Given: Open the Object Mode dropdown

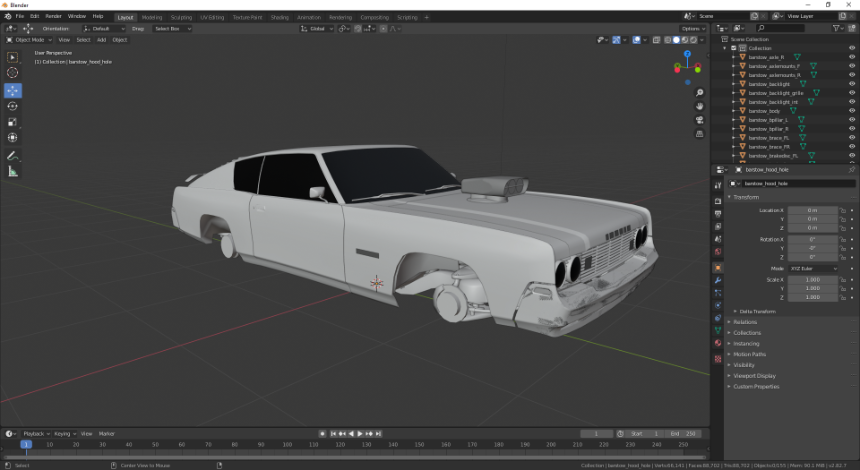Looking at the screenshot, I should point(29,40).
